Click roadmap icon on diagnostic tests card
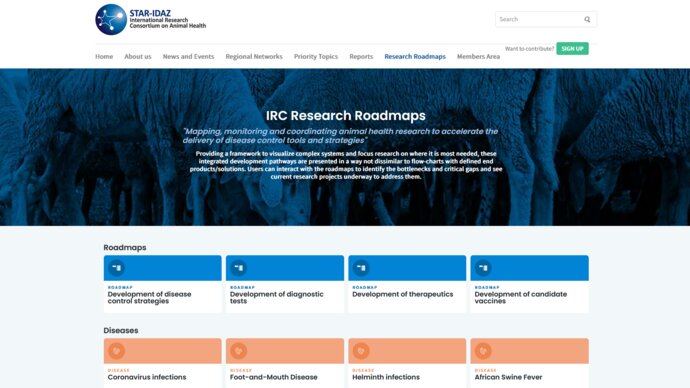 tap(239, 267)
